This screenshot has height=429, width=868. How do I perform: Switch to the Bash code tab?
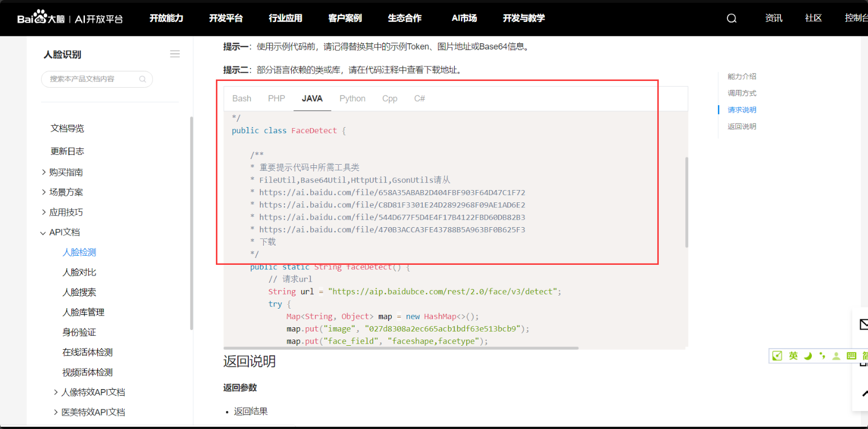tap(242, 98)
